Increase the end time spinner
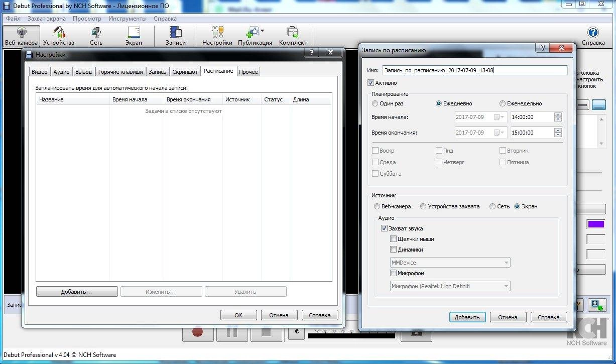 coord(558,130)
